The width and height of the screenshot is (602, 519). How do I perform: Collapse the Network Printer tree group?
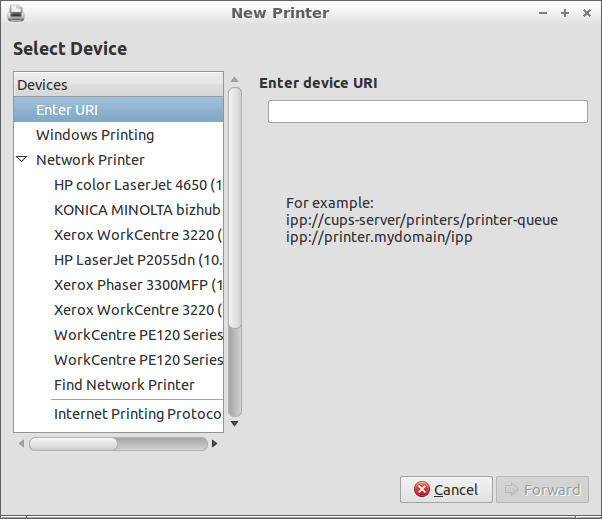pos(22,160)
